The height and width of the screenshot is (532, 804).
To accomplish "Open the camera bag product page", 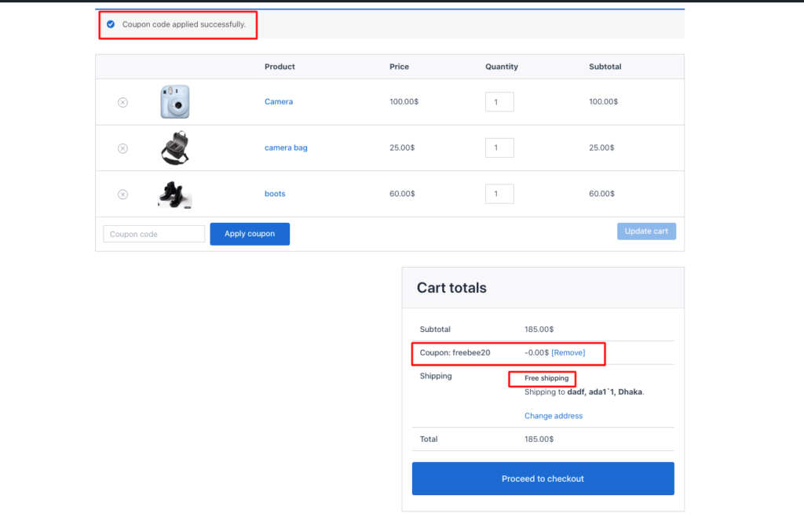I will [x=286, y=148].
